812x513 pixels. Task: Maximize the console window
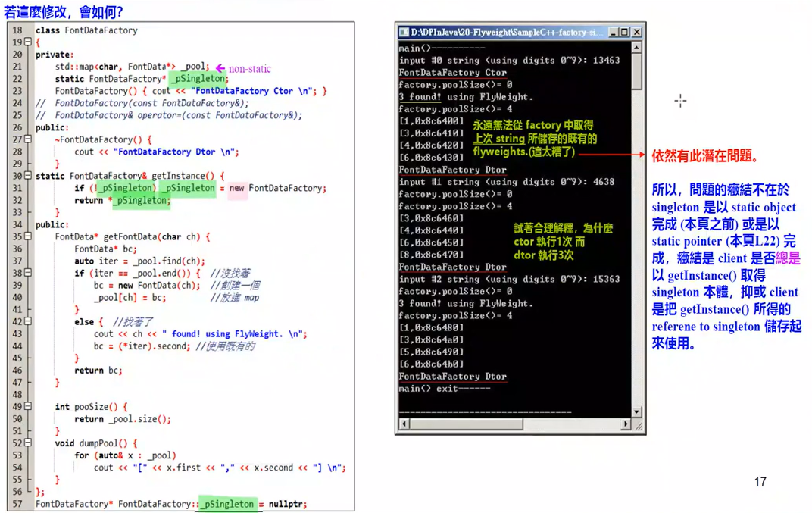(x=624, y=32)
